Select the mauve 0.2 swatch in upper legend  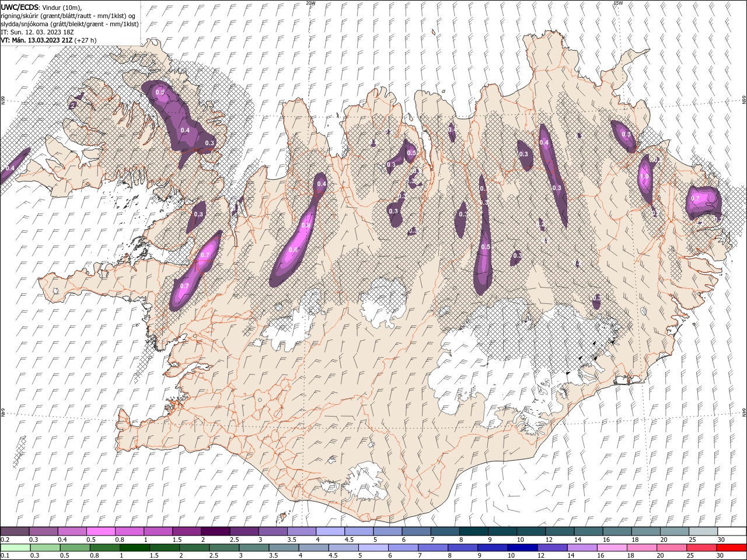(15, 531)
